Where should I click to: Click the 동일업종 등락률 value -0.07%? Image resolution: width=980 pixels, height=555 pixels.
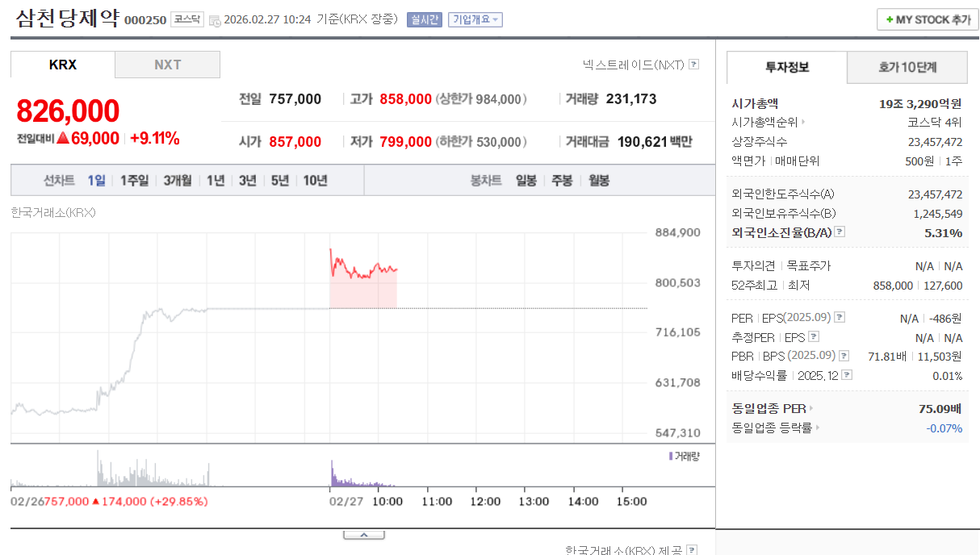[x=944, y=428]
